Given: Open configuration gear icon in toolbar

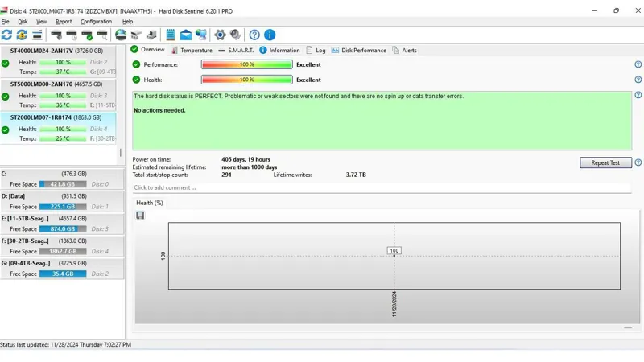Looking at the screenshot, I should point(220,35).
